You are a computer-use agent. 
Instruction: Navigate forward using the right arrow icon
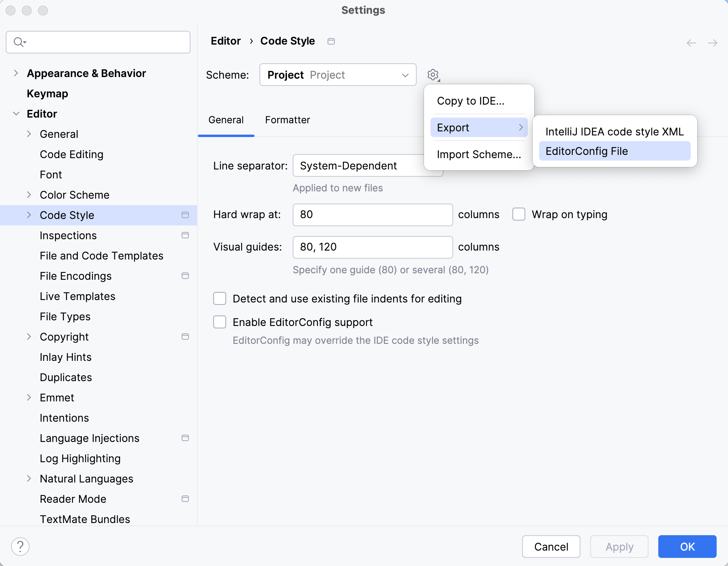coord(713,43)
